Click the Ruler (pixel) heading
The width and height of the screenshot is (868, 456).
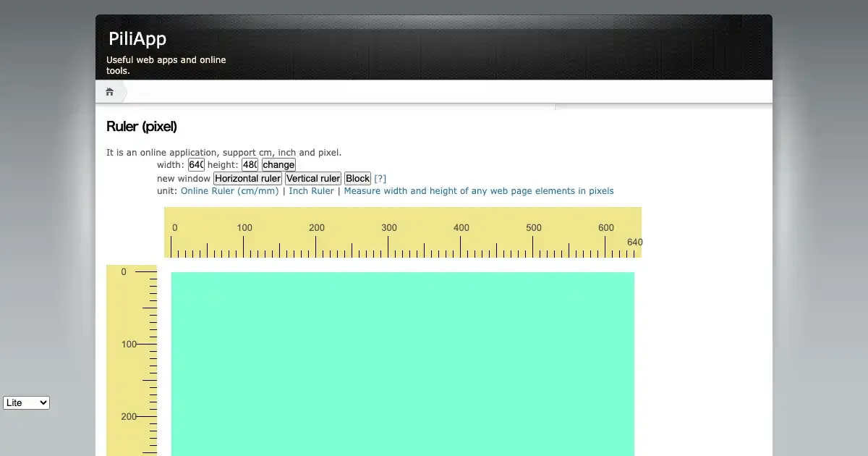pyautogui.click(x=142, y=127)
